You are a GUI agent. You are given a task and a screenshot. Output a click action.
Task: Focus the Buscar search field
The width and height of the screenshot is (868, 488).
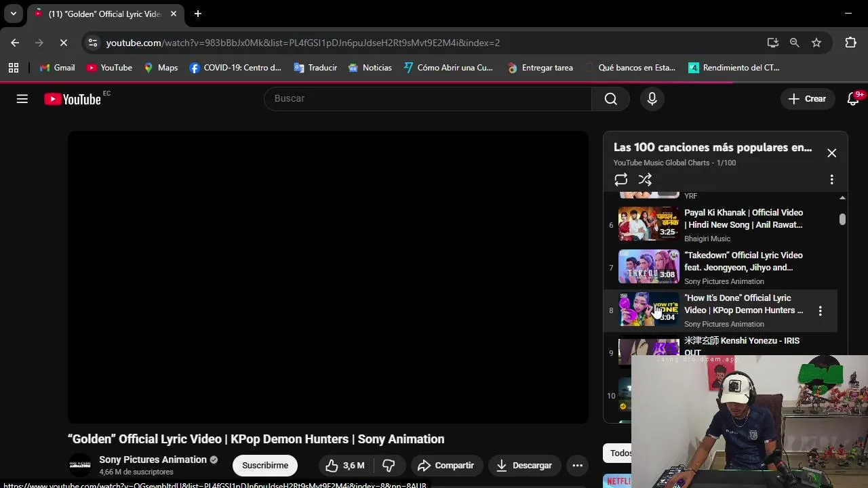pyautogui.click(x=428, y=99)
